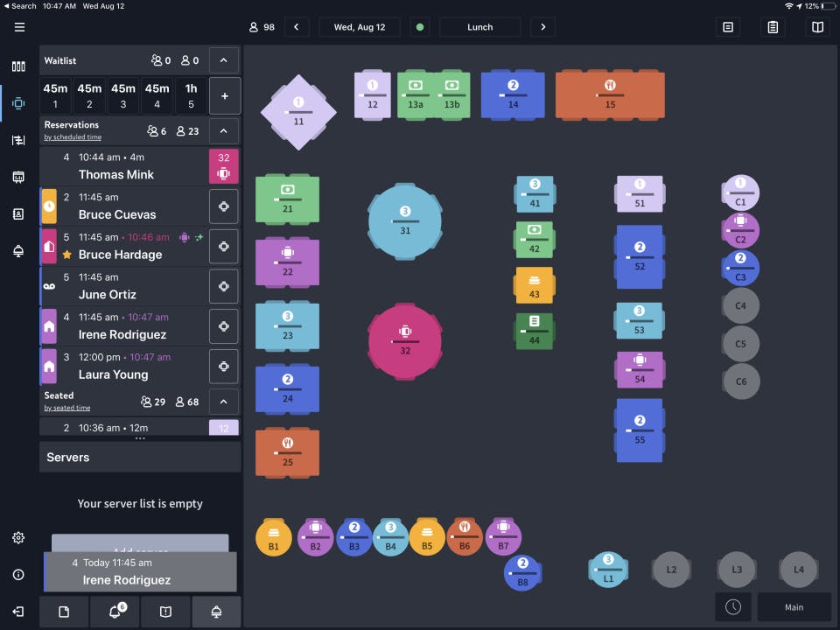Image resolution: width=840 pixels, height=630 pixels.
Task: Select the Main floor tab
Action: pos(794,607)
